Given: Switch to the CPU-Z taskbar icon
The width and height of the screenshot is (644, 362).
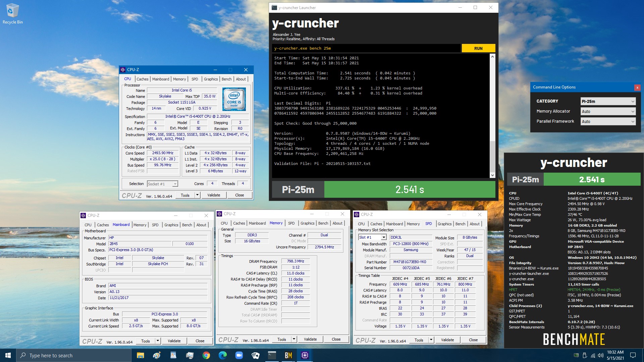Looking at the screenshot, I should [305, 355].
